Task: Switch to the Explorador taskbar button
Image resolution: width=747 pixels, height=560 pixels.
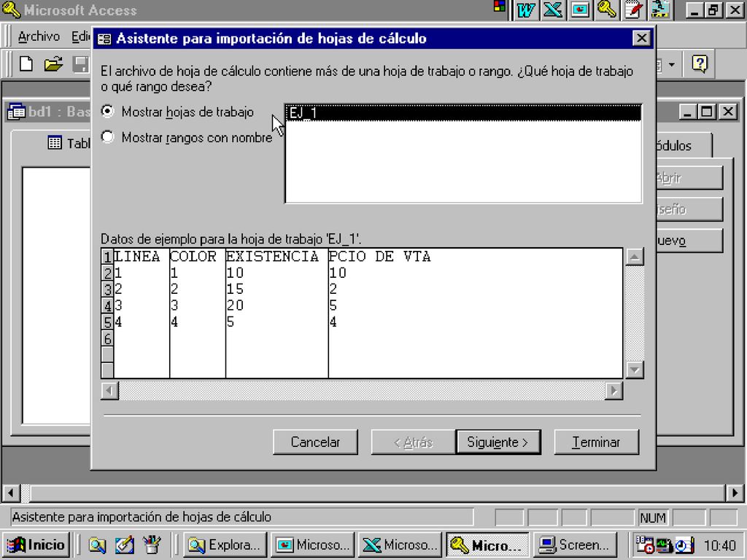Action: pyautogui.click(x=225, y=545)
